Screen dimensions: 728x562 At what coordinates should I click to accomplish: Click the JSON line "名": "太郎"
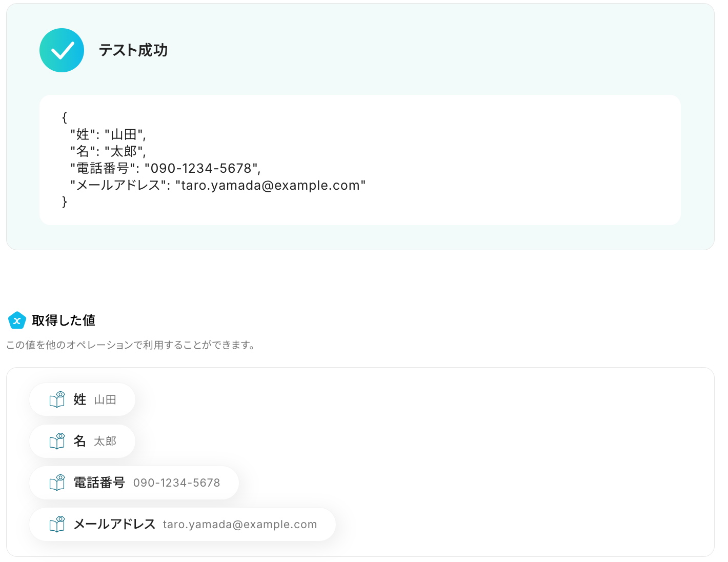click(108, 151)
